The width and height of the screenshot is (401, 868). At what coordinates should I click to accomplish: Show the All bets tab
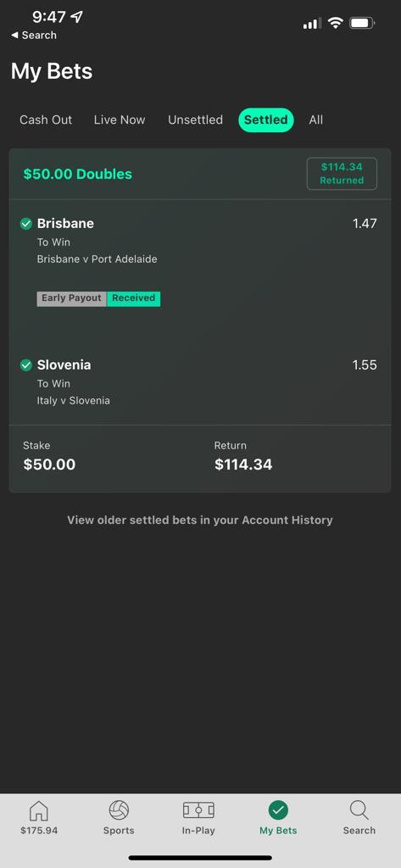click(316, 120)
